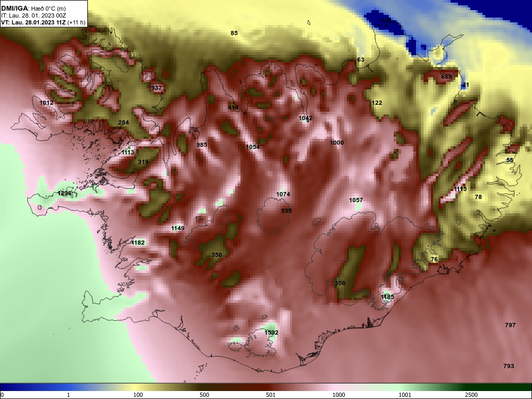Click the map value 1000 in the highlands
The height and width of the screenshot is (399, 532).
(337, 143)
